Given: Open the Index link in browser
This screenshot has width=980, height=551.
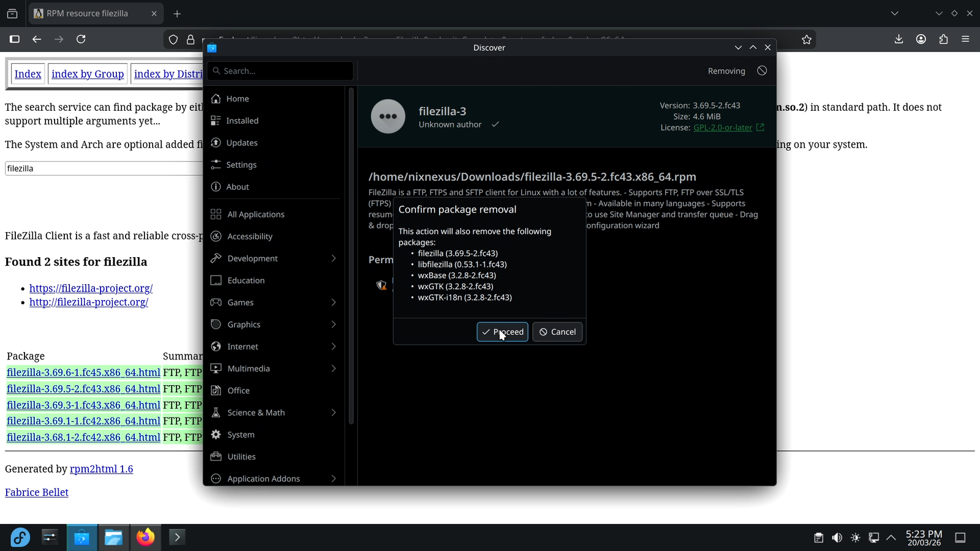Looking at the screenshot, I should point(28,74).
